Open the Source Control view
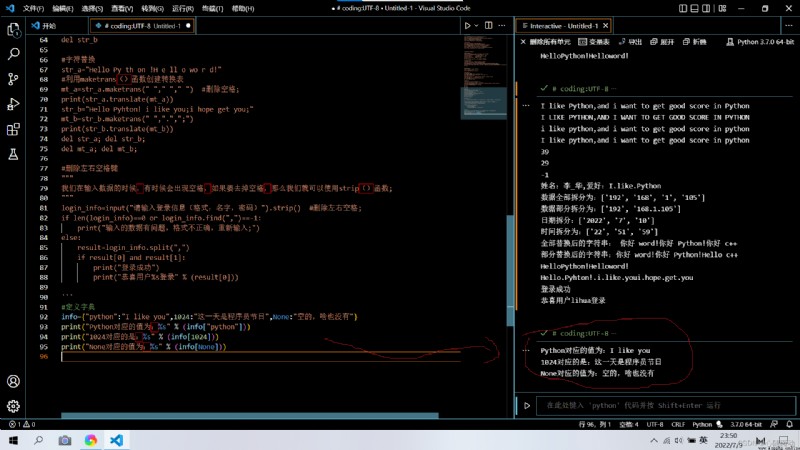Image resolution: width=800 pixels, height=450 pixels. (x=13, y=79)
